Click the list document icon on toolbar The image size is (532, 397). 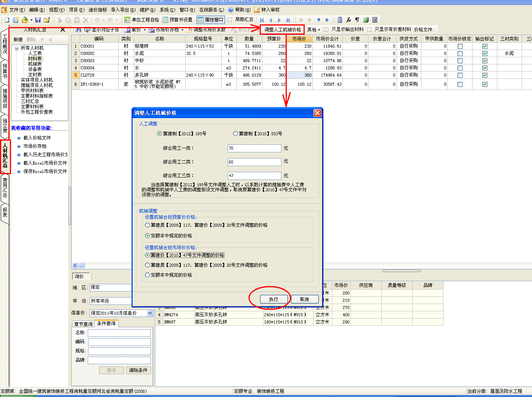(x=375, y=20)
